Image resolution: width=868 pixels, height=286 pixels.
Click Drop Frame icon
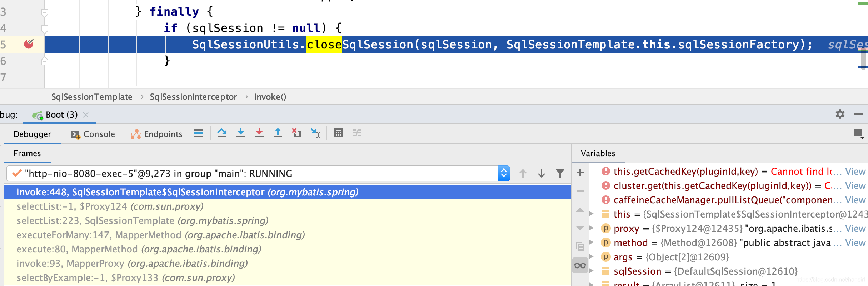pos(296,133)
